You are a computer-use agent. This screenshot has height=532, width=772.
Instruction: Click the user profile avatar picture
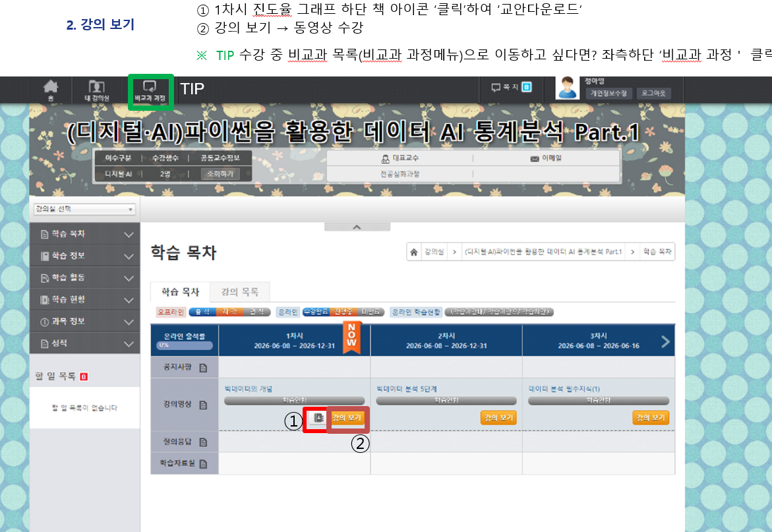coord(567,88)
